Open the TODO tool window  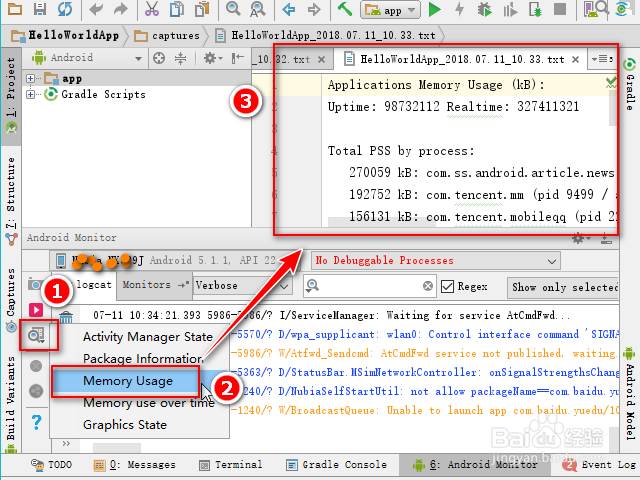click(52, 465)
